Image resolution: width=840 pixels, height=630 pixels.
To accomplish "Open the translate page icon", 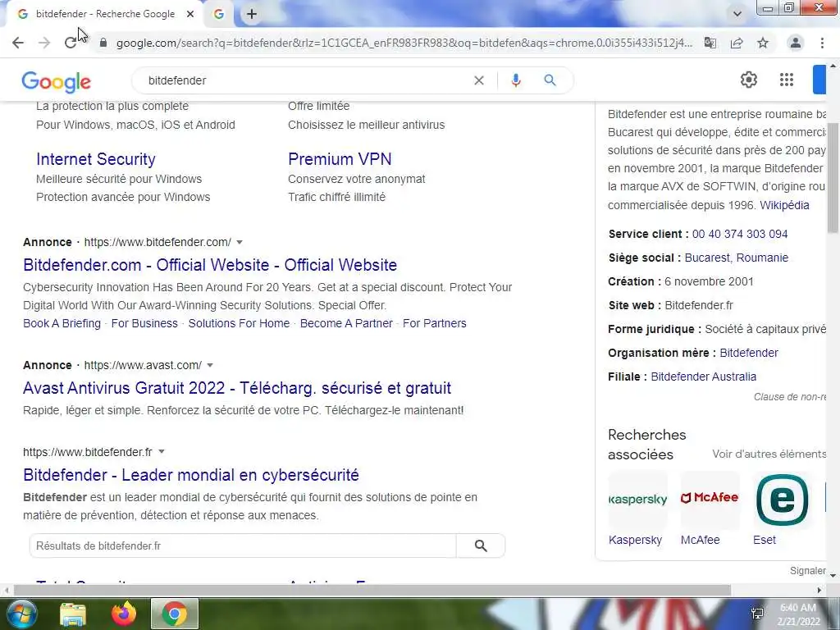I will (710, 43).
